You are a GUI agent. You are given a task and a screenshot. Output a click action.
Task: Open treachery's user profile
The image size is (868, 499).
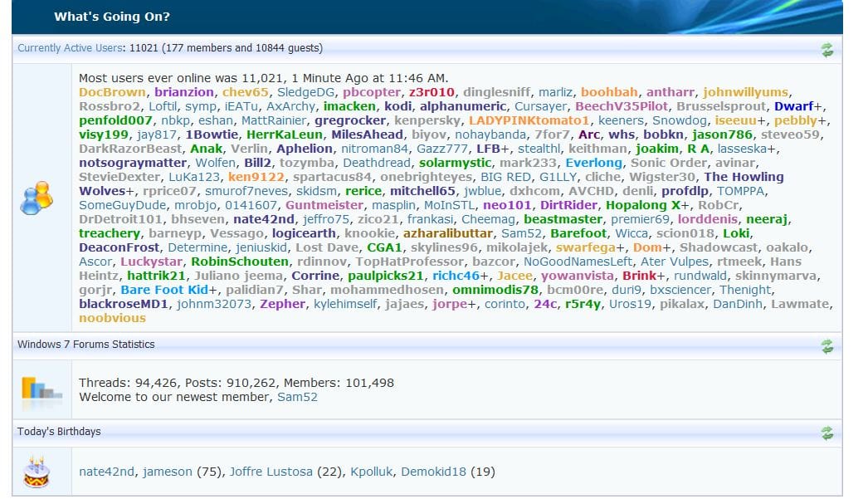(109, 233)
